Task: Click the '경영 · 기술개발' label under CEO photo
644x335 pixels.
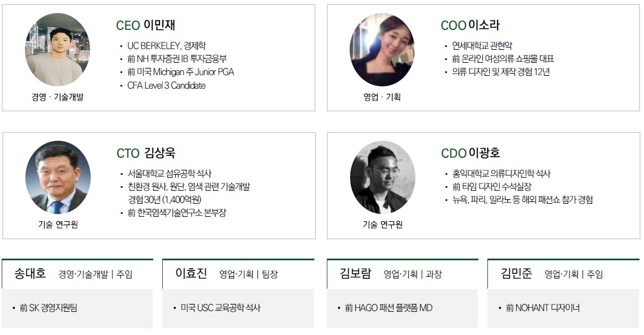Action: pyautogui.click(x=58, y=97)
